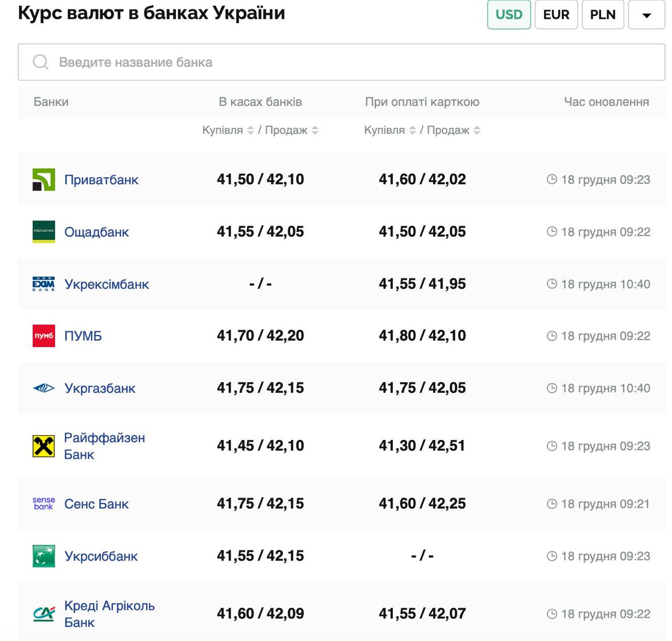Click the red ПУМБ logo icon
This screenshot has width=672, height=641.
pyautogui.click(x=44, y=336)
